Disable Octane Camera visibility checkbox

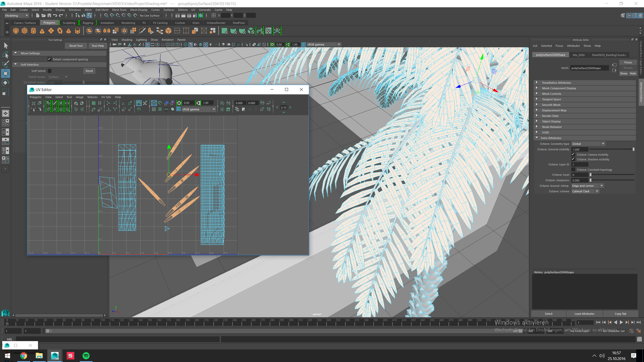[573, 154]
